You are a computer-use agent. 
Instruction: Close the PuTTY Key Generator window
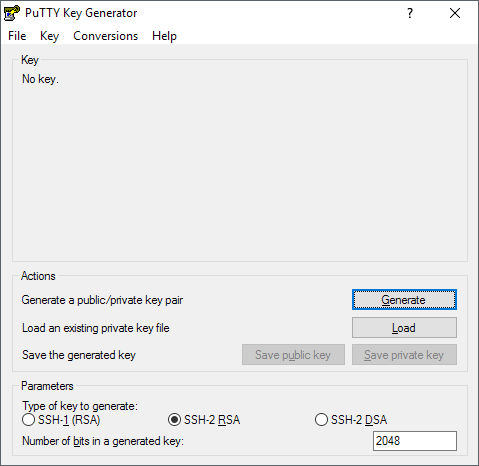(455, 13)
